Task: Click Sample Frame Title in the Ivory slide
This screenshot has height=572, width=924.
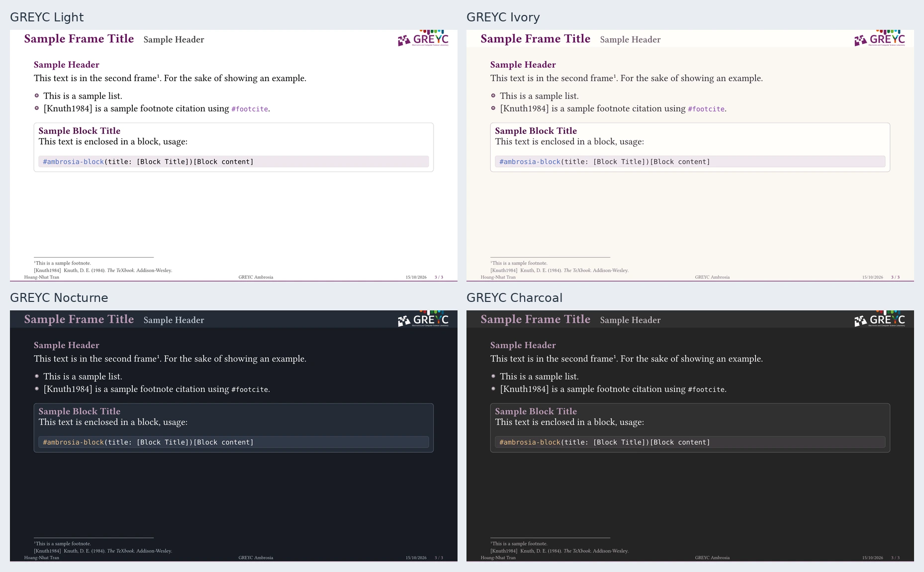Action: [x=536, y=39]
